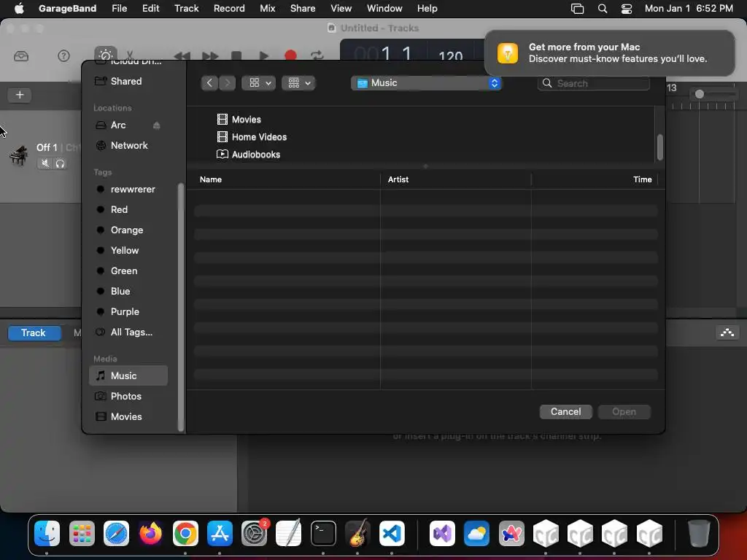Open the Record menu
The height and width of the screenshot is (560, 747).
pos(229,8)
